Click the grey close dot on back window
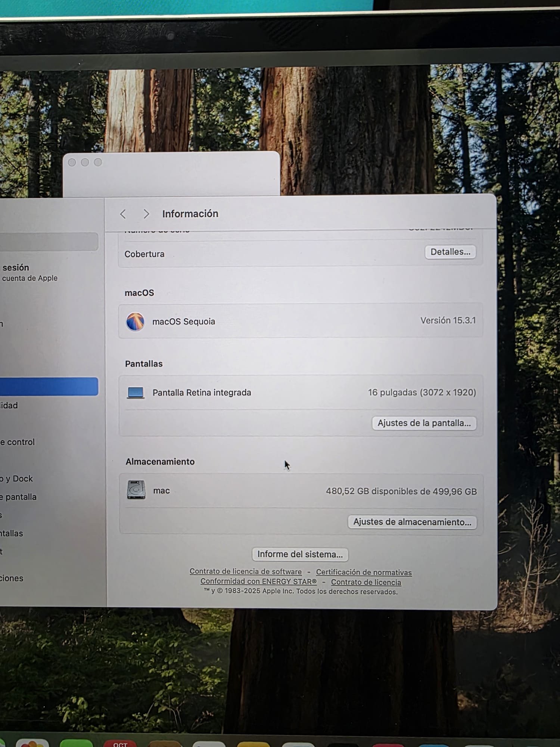Image resolution: width=560 pixels, height=747 pixels. (x=72, y=162)
